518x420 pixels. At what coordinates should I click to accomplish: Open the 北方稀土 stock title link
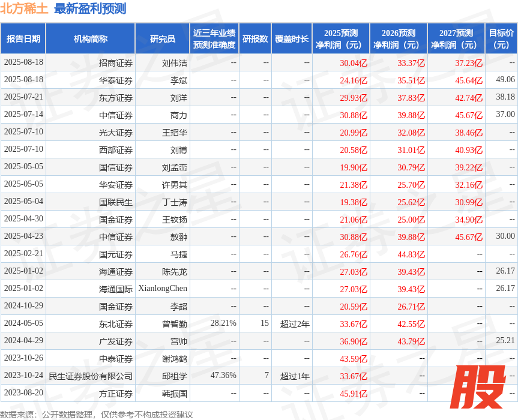24,8
